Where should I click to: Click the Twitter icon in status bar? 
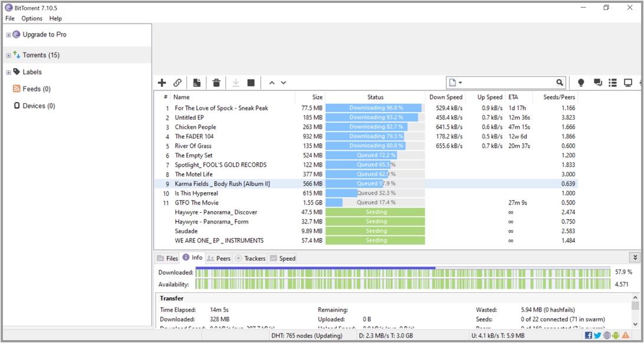coord(597,335)
